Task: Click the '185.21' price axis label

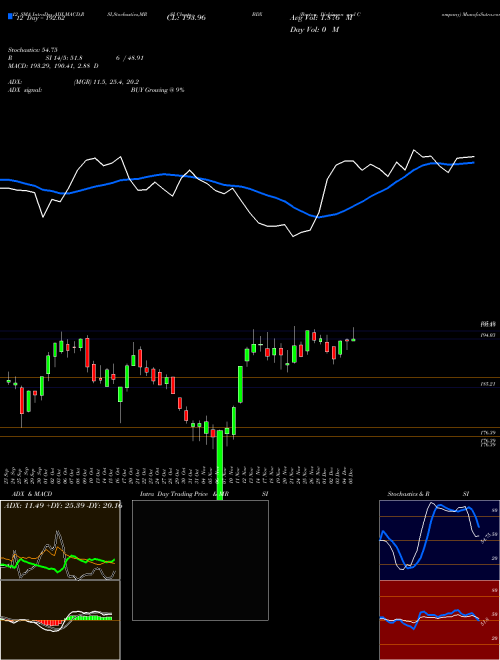Action: (488, 384)
